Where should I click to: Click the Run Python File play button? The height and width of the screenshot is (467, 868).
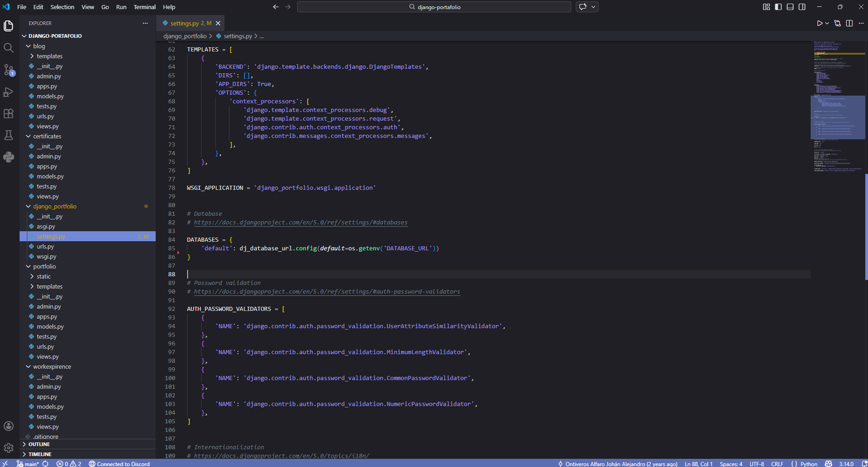tap(819, 23)
